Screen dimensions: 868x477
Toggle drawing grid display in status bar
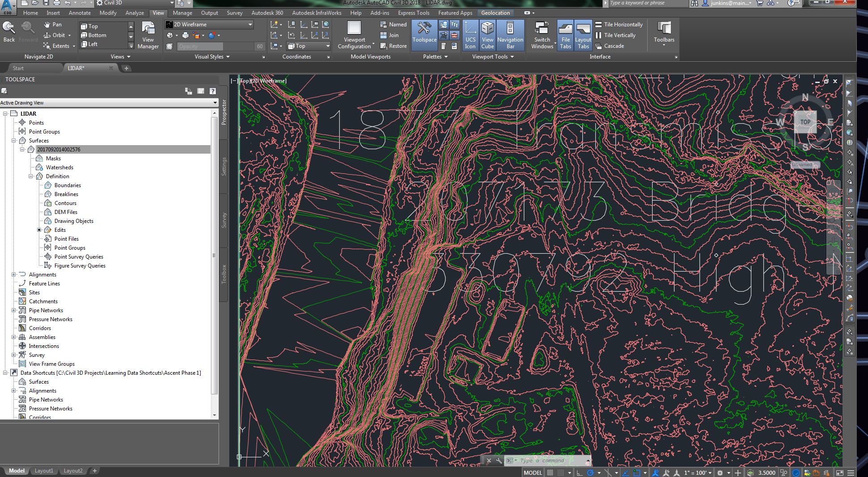550,473
